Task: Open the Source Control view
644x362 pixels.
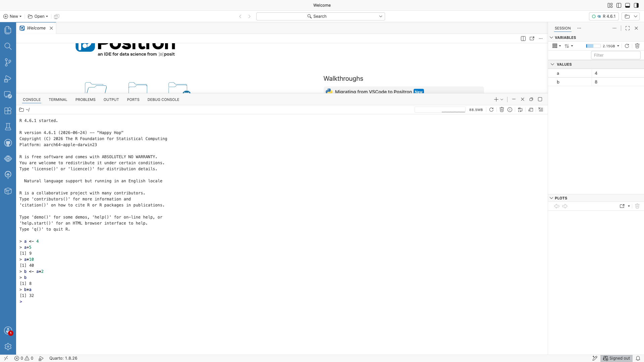Action: (x=8, y=62)
